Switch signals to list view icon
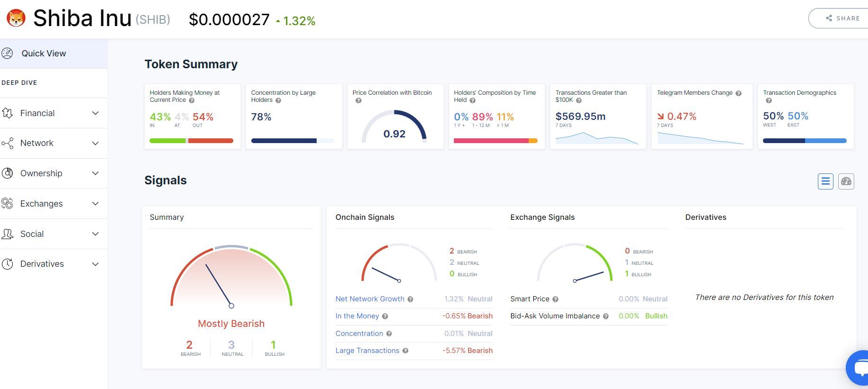The width and height of the screenshot is (868, 389). 825,181
